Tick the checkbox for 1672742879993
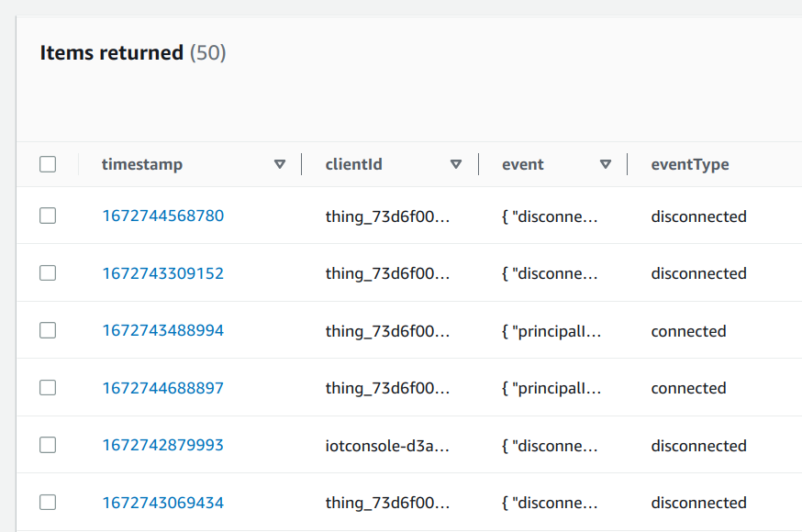 pyautogui.click(x=48, y=445)
